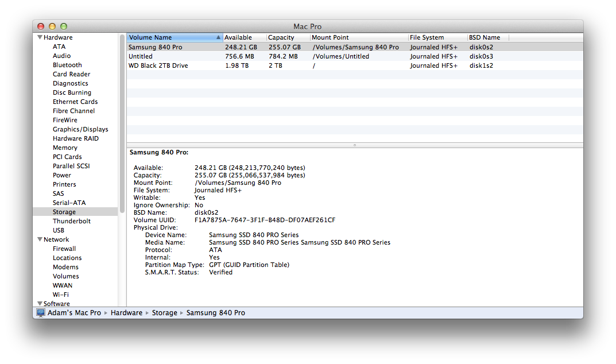This screenshot has width=616, height=364.
Task: Select Storage in the sidebar
Action: coord(75,212)
